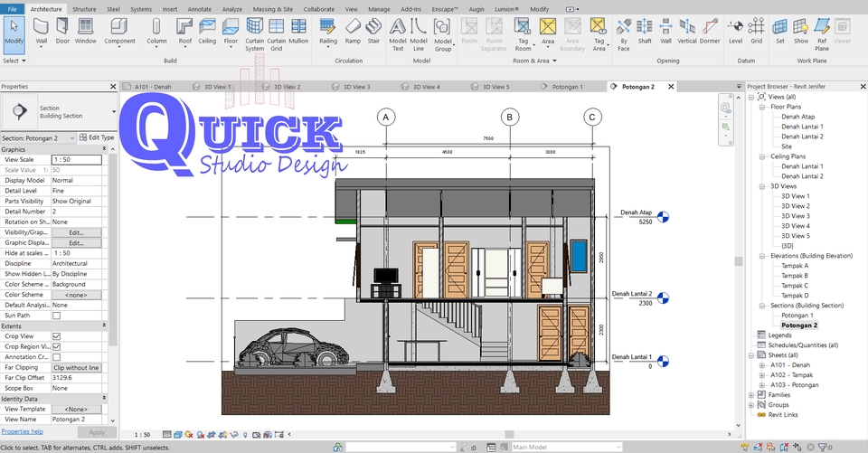The height and width of the screenshot is (453, 868).
Task: Choose the Ceiling tool
Action: point(207,31)
